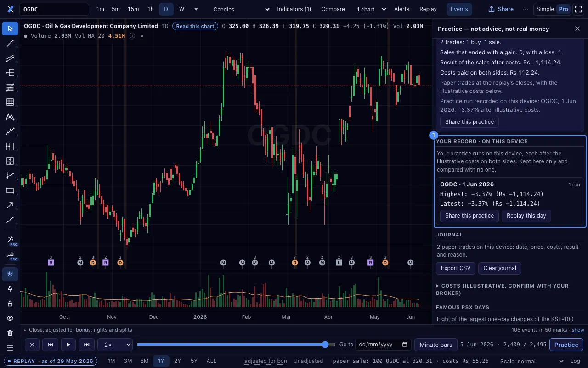Show Volume indicator info

132,35
